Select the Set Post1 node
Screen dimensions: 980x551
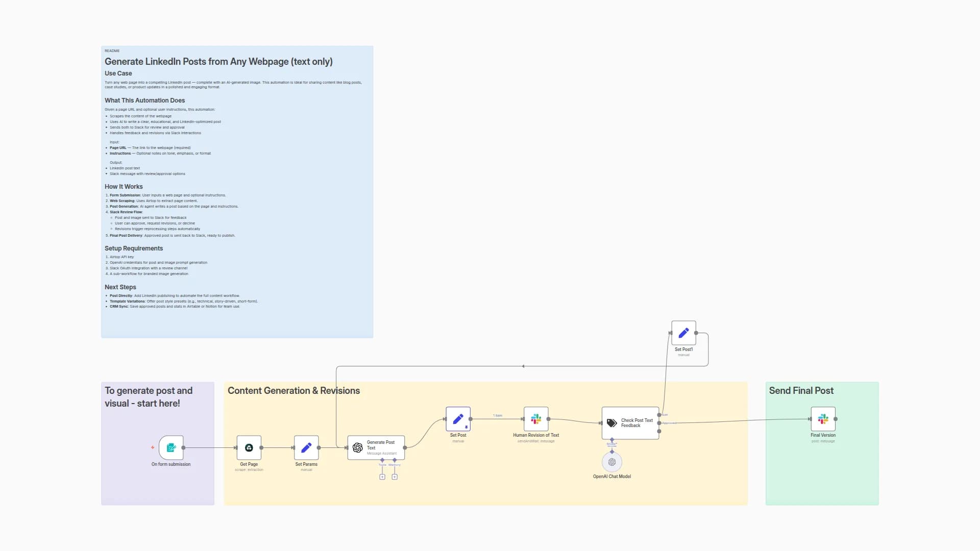click(683, 333)
